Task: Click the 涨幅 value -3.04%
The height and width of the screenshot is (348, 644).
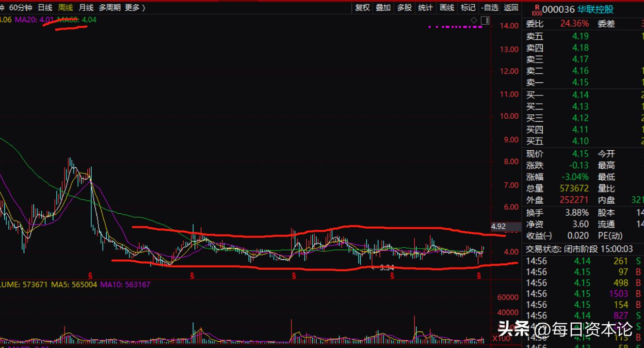Action: [x=576, y=177]
